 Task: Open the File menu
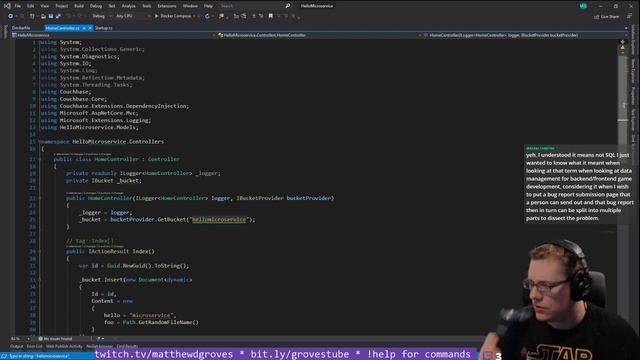(18, 6)
